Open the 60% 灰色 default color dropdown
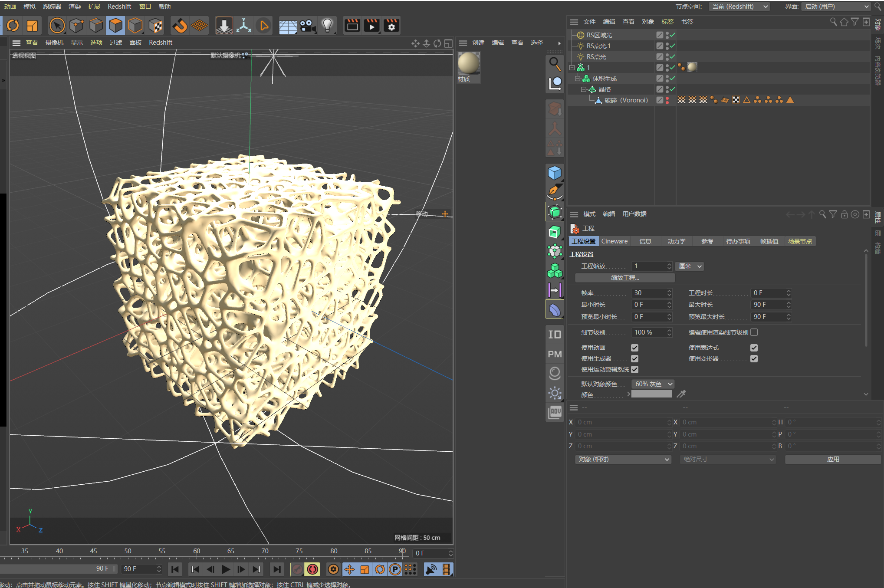The height and width of the screenshot is (588, 884). (x=653, y=384)
